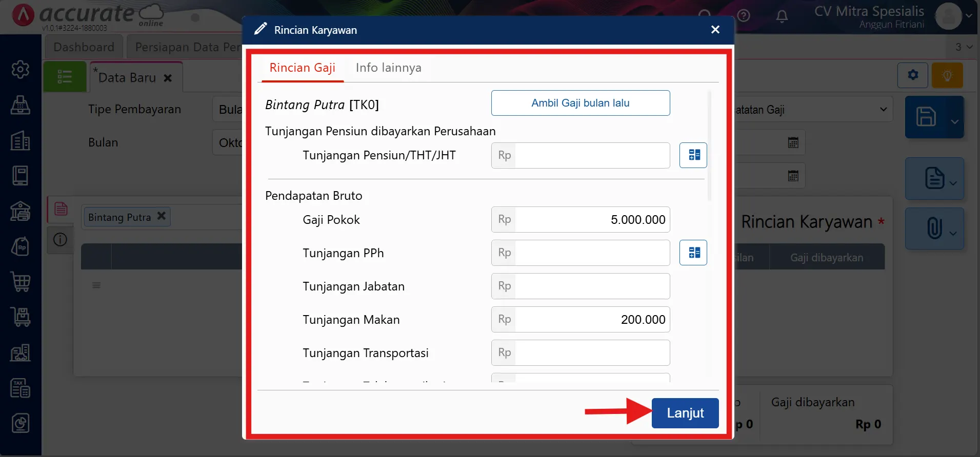The height and width of the screenshot is (457, 980).
Task: Open the user account dropdown chevron
Action: (x=969, y=16)
